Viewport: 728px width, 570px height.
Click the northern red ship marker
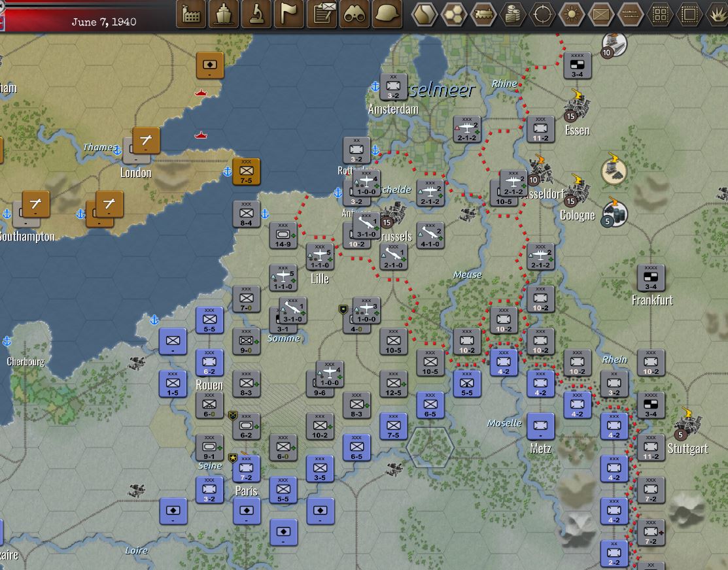tap(201, 93)
